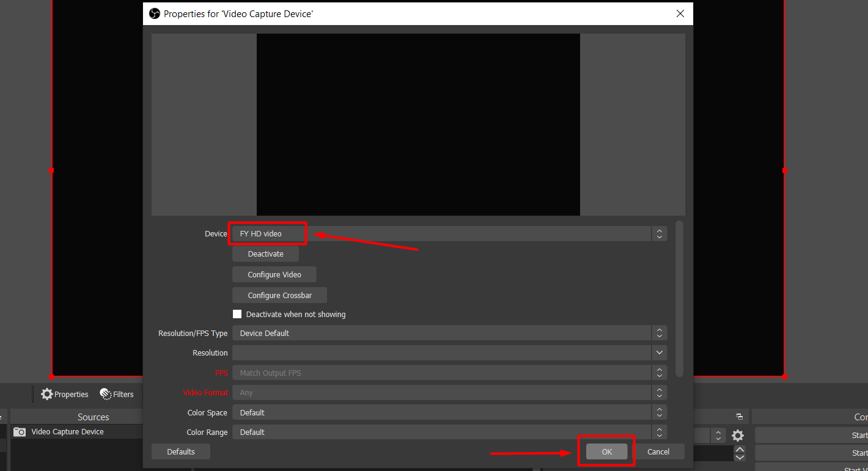Open Properties with the gear icon in OBS toolbar
The image size is (868, 471).
65,394
